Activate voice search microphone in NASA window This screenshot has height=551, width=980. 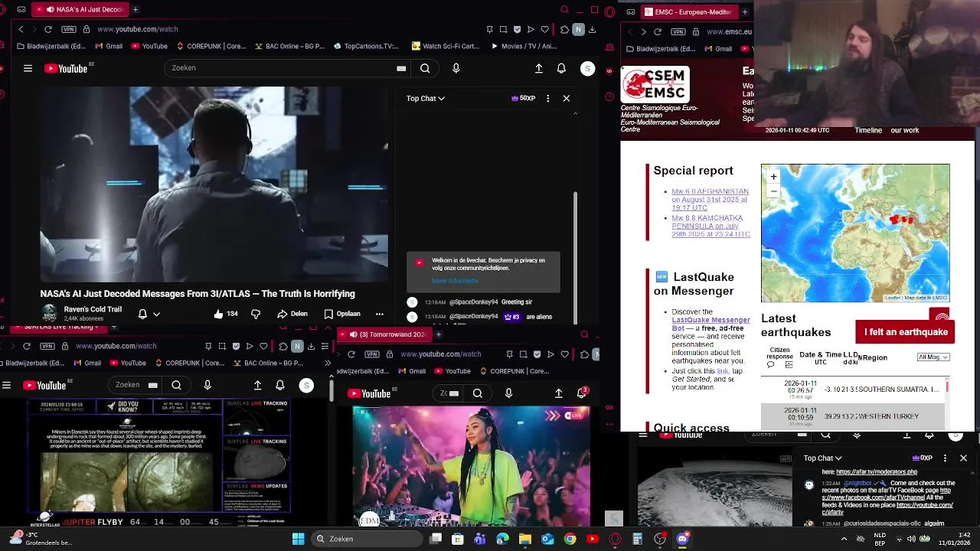tap(456, 68)
